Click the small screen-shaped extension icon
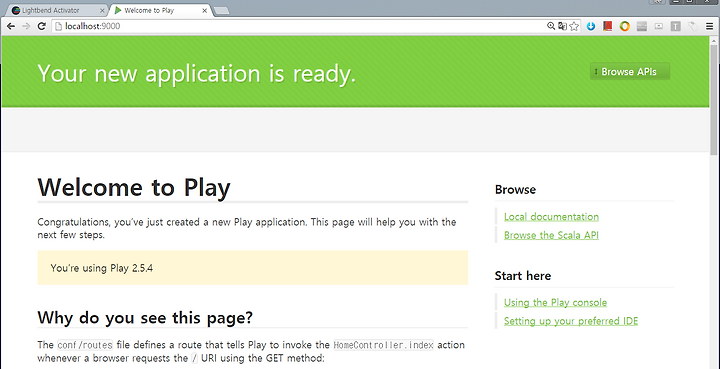 [658, 27]
